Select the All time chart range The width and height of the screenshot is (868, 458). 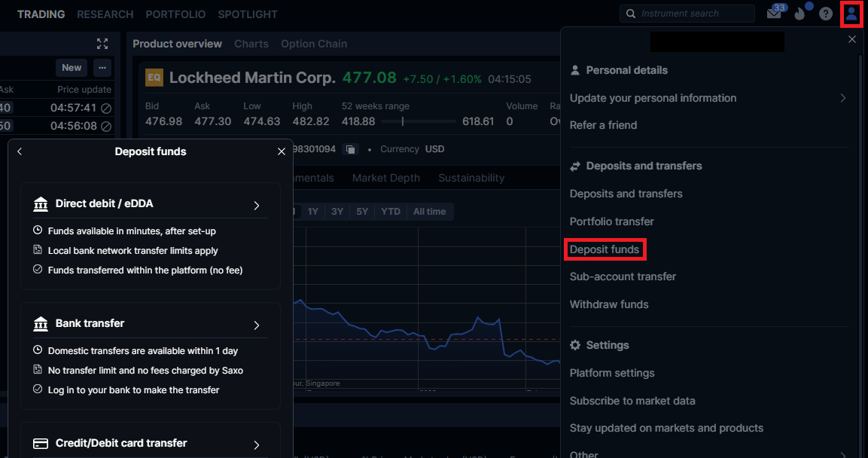click(430, 212)
